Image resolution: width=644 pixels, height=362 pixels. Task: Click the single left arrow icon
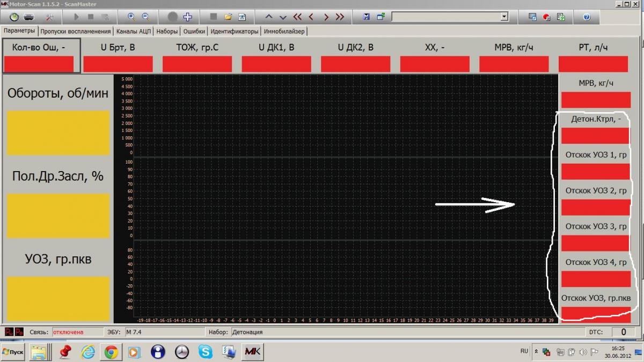[x=311, y=17]
